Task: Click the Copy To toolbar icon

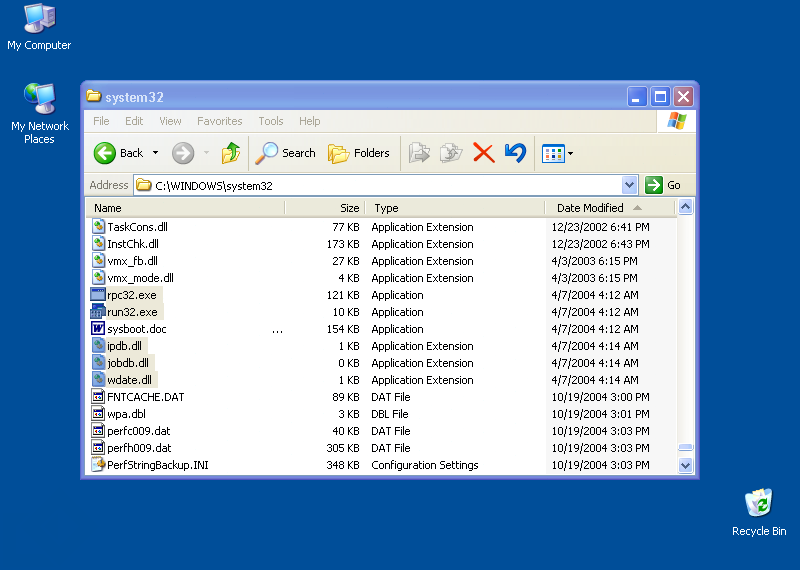Action: pyautogui.click(x=451, y=153)
